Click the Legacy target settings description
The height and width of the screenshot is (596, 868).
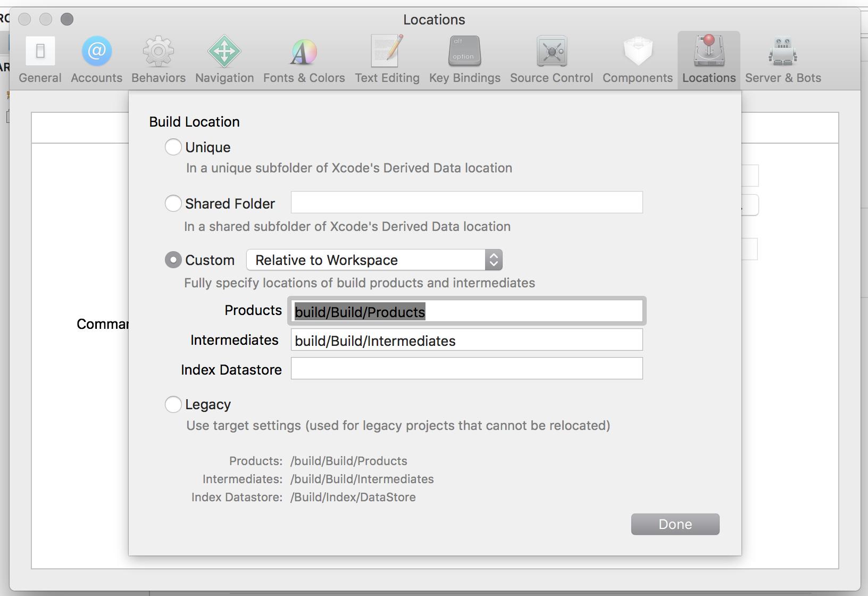point(398,426)
